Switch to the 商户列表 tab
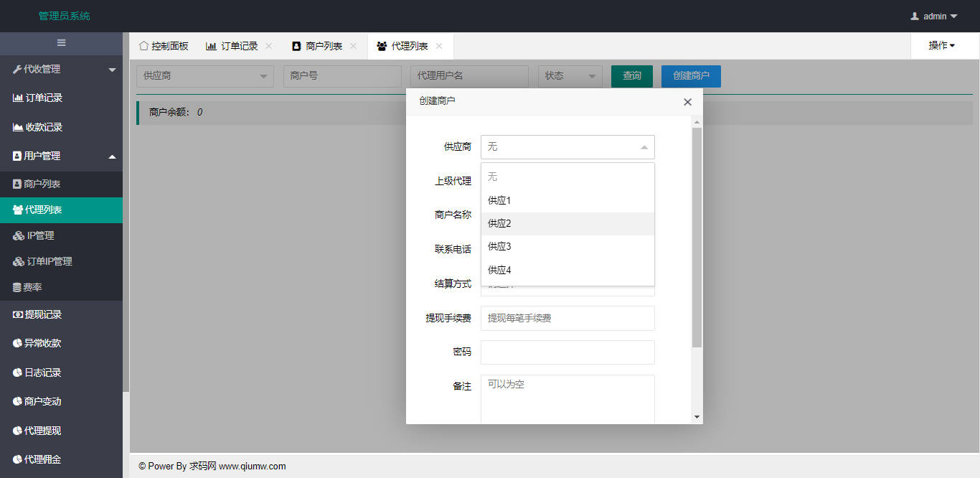The image size is (980, 478). (x=317, y=46)
